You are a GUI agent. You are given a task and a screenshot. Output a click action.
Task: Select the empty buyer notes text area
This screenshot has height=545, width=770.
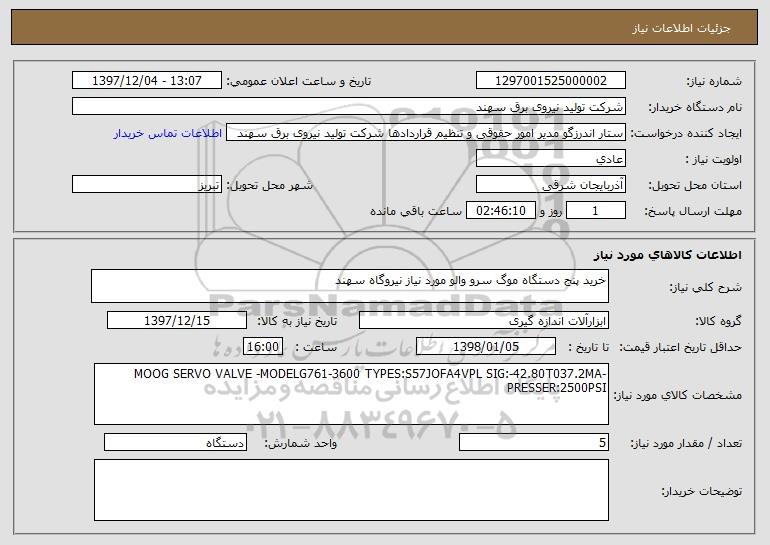click(351, 490)
